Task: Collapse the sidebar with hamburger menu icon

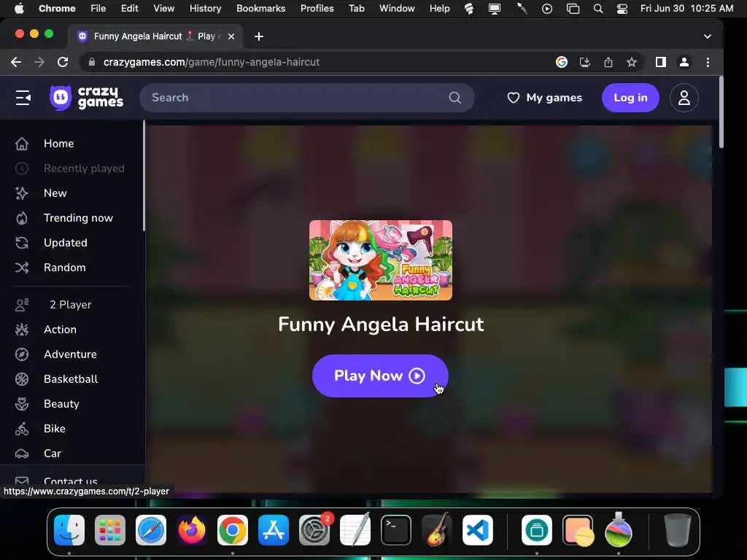Action: [x=23, y=98]
